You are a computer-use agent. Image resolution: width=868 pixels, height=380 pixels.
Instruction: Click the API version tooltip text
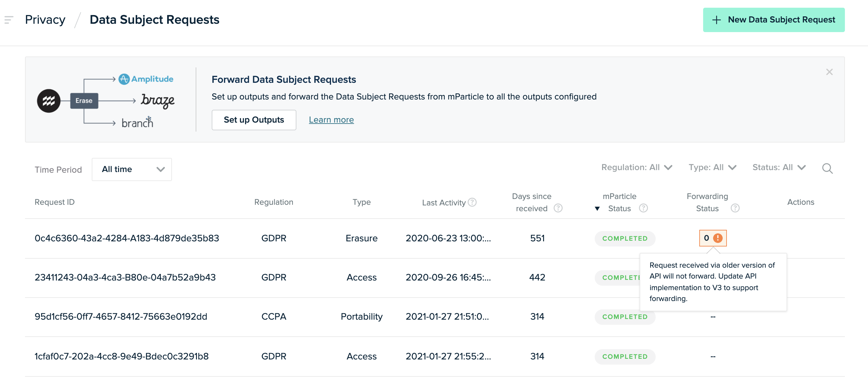(712, 281)
